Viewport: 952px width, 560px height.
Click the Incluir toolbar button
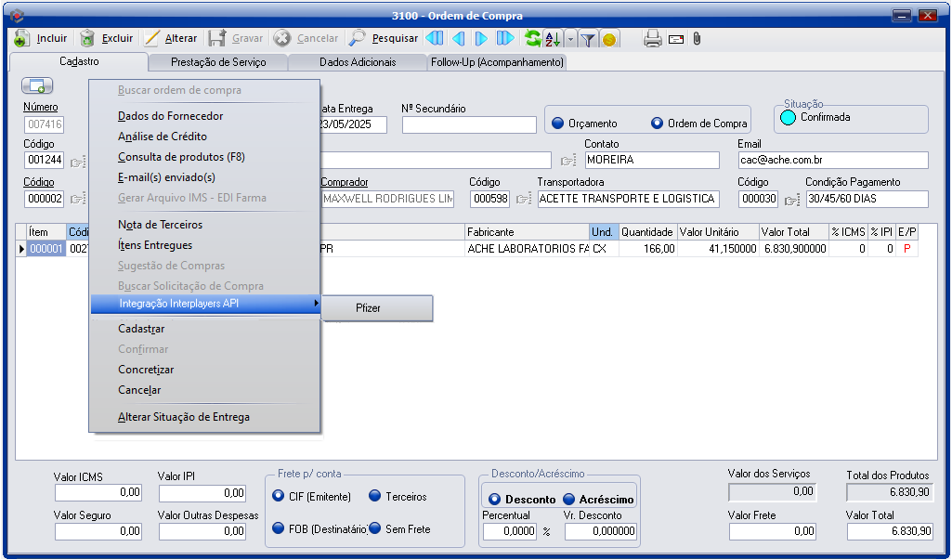coord(43,39)
